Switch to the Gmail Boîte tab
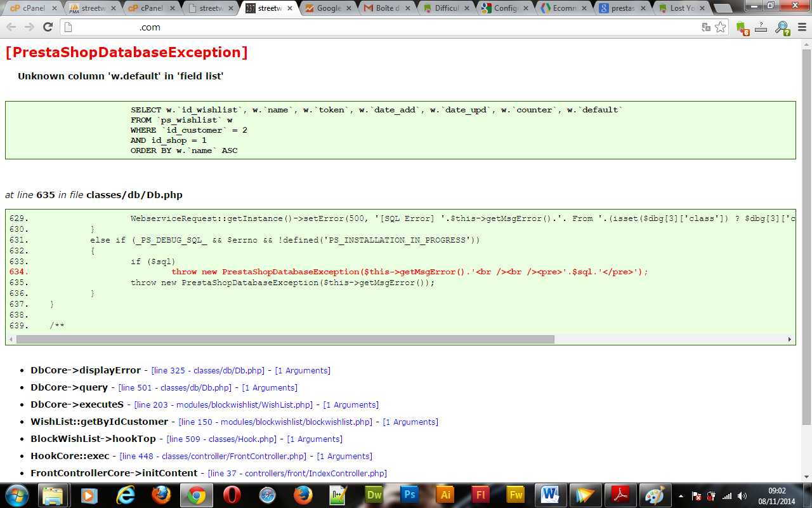This screenshot has width=812, height=508. click(x=388, y=8)
